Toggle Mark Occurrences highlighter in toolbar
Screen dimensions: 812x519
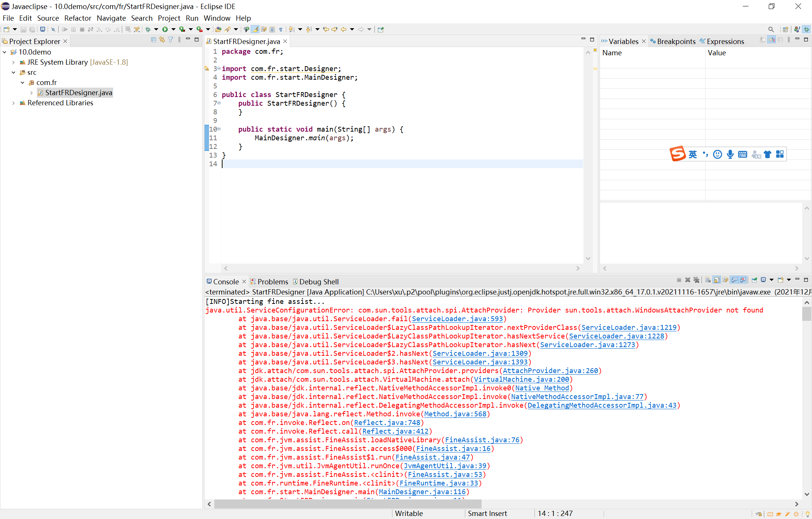255,29
